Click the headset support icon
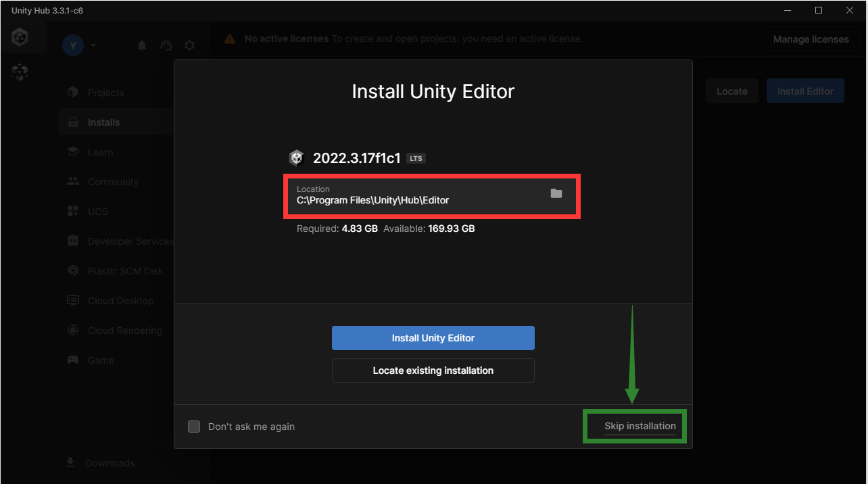The image size is (868, 484). click(x=166, y=45)
